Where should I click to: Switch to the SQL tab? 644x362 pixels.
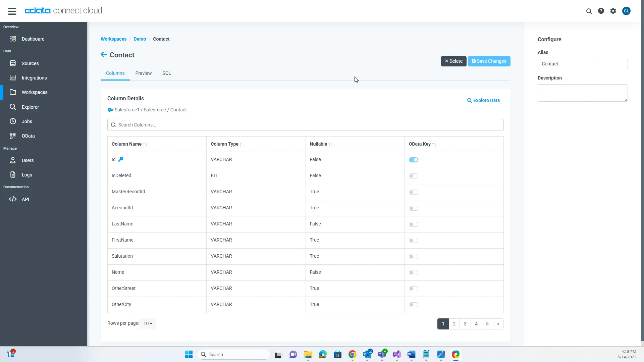(166, 73)
